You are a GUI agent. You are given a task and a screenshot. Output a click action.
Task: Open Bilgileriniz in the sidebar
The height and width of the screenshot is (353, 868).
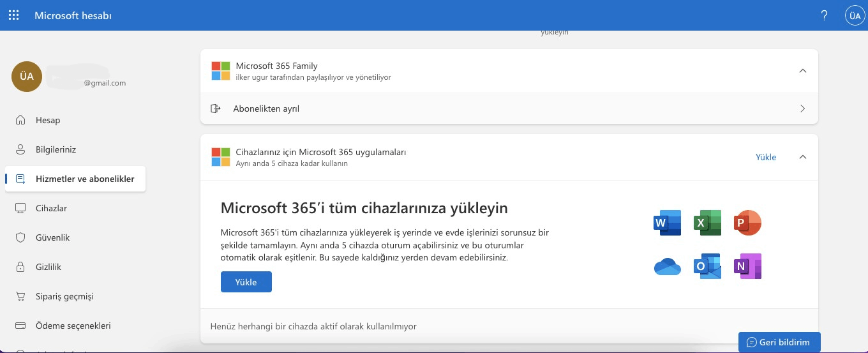(75, 149)
